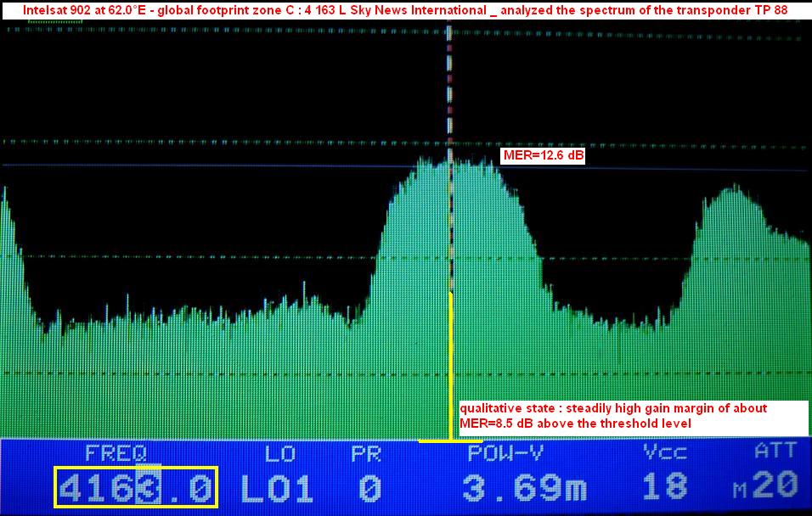Click the PR column label
The image size is (812, 516).
(366, 452)
